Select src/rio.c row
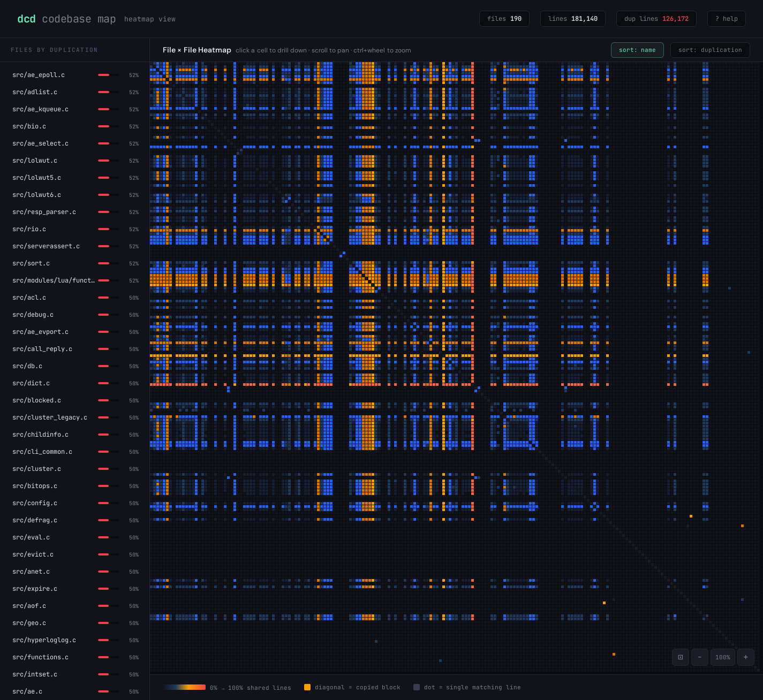763x700 pixels. (x=75, y=229)
